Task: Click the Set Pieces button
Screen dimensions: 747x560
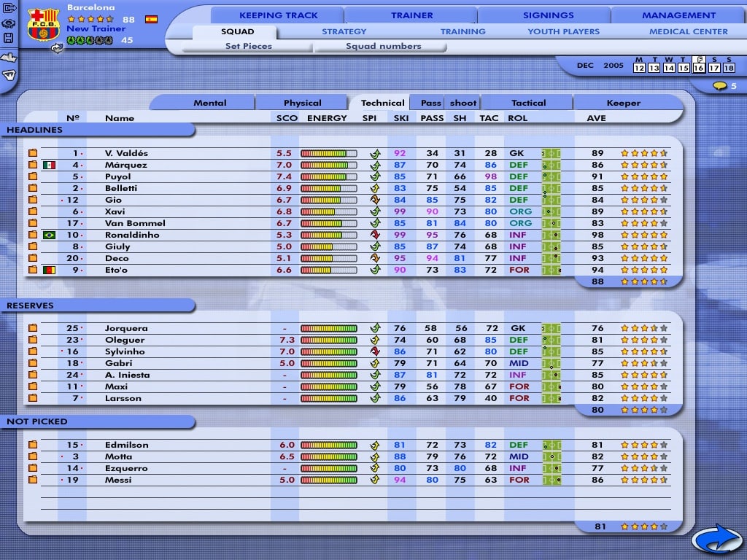Action: coord(248,46)
